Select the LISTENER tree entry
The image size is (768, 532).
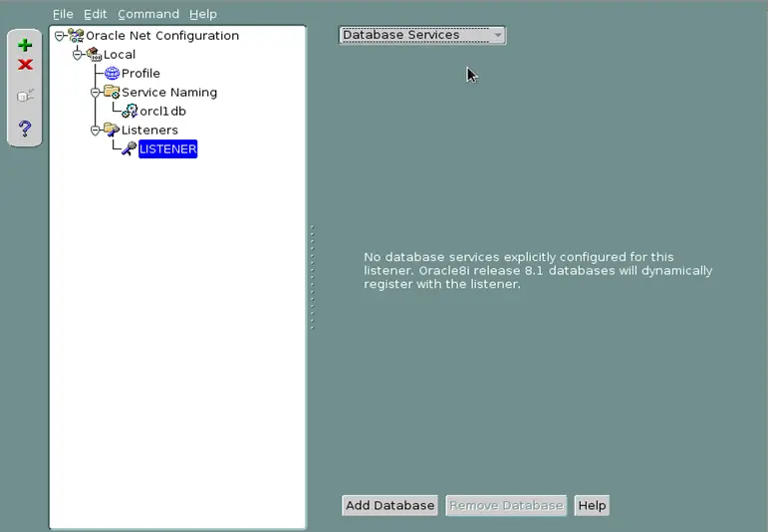[x=168, y=148]
